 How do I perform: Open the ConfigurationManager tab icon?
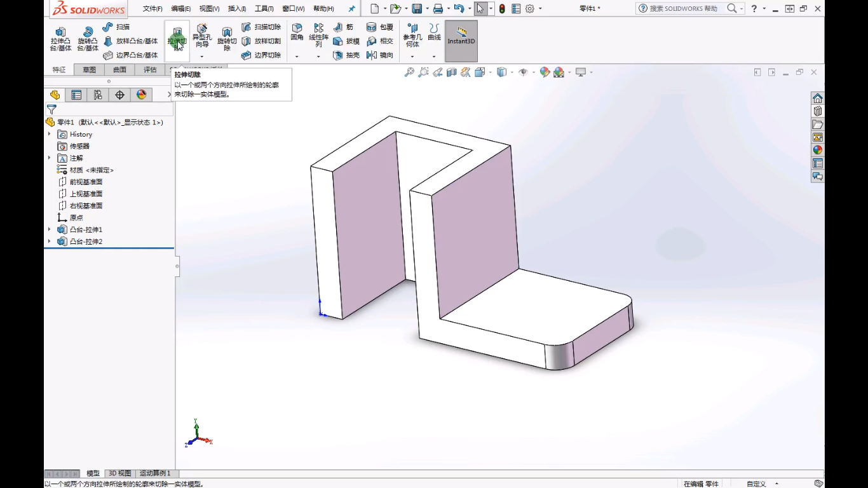(98, 95)
